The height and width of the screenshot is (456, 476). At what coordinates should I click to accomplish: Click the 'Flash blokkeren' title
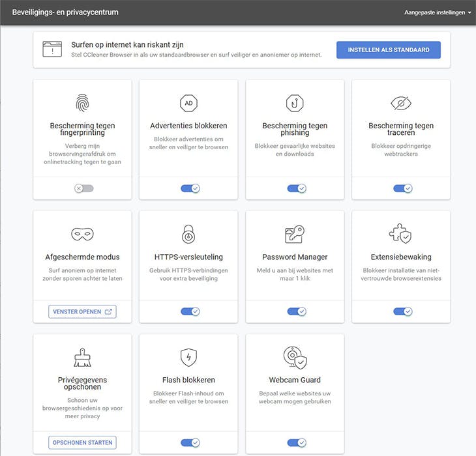click(x=188, y=380)
